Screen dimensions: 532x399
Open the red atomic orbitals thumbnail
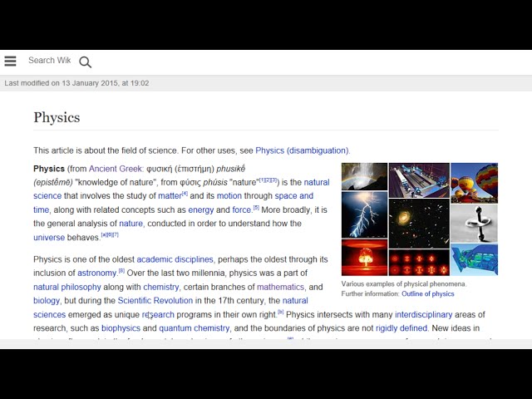click(x=419, y=263)
